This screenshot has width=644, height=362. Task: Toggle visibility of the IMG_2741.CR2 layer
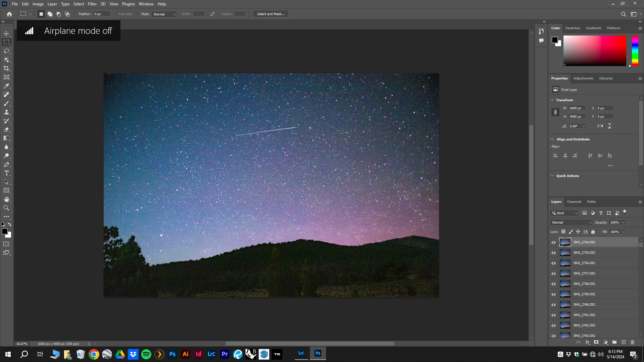coord(553,315)
